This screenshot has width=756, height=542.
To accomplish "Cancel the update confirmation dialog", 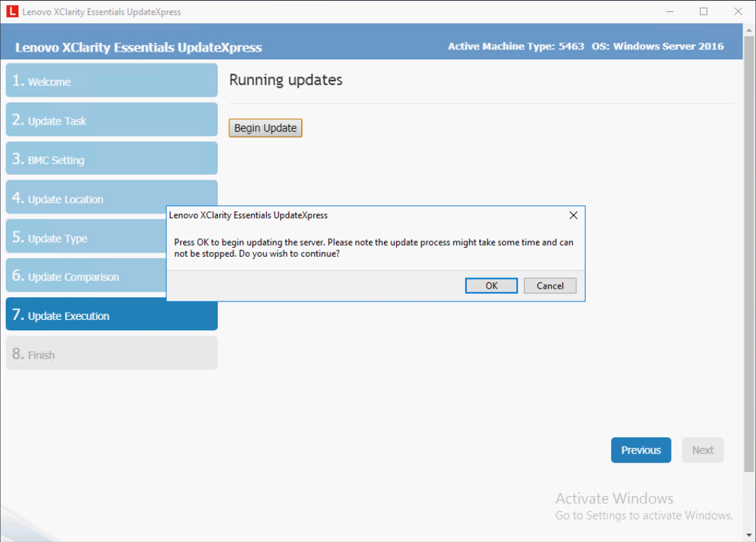I will [549, 286].
